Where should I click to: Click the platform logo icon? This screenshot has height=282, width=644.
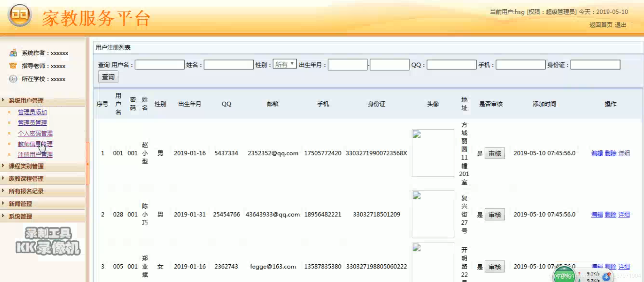coord(19,15)
